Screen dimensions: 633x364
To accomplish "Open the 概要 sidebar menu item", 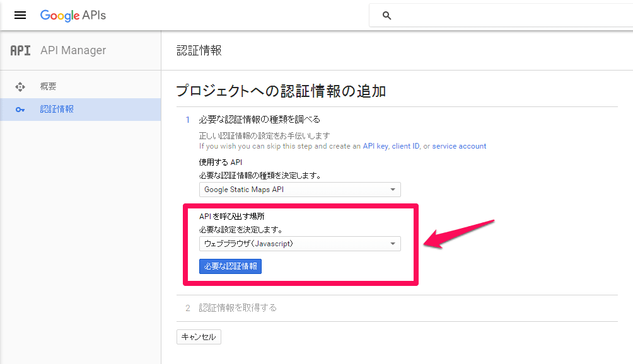I will (49, 87).
